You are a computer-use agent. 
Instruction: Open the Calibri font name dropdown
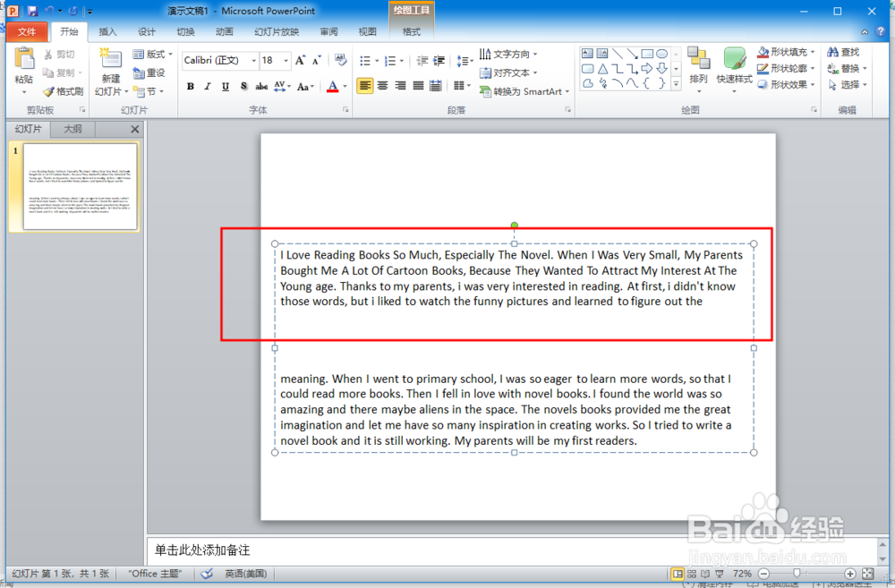[x=254, y=61]
